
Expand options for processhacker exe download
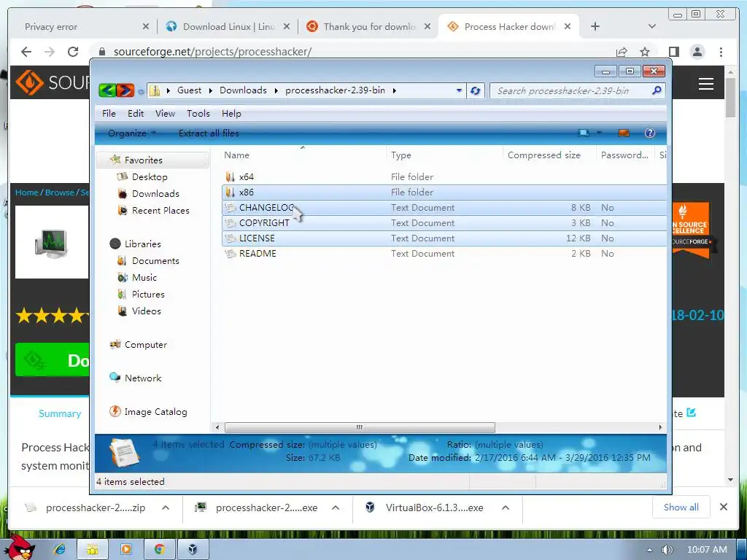click(x=336, y=507)
